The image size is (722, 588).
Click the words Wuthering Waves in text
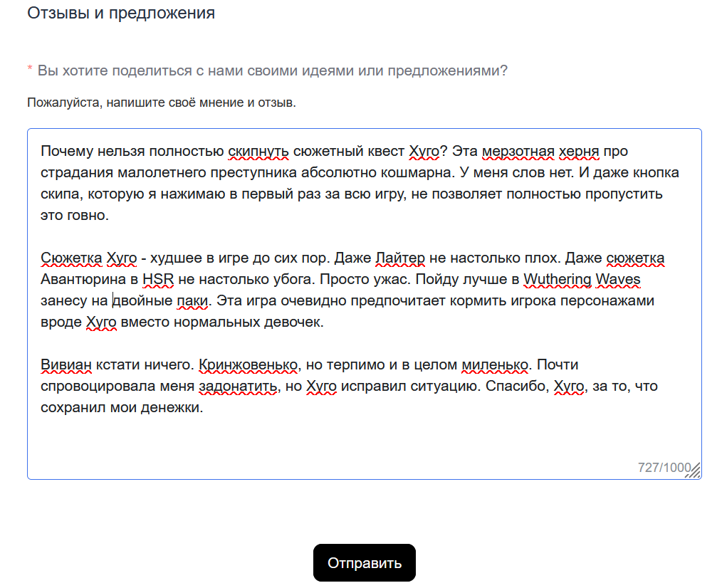click(x=582, y=279)
